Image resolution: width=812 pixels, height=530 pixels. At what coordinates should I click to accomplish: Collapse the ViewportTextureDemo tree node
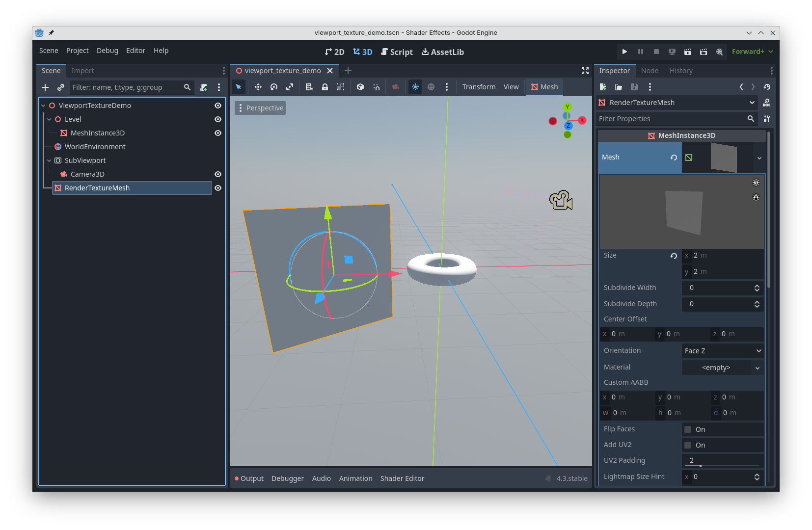coord(43,106)
